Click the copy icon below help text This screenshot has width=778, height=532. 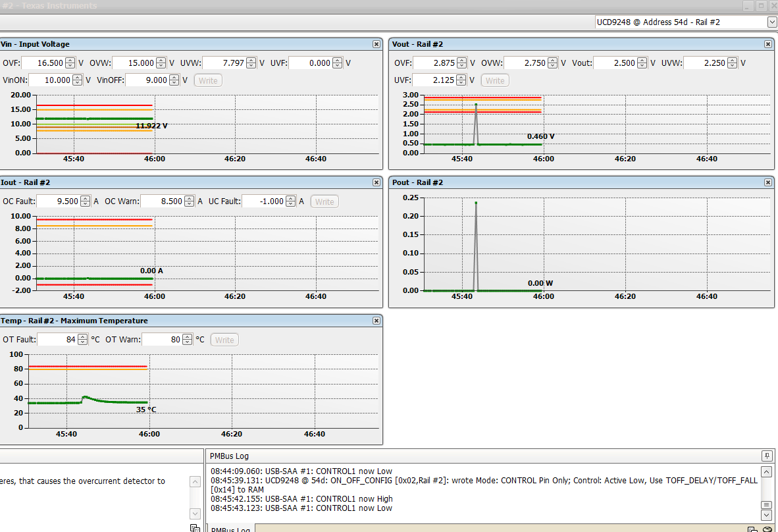[x=195, y=528]
